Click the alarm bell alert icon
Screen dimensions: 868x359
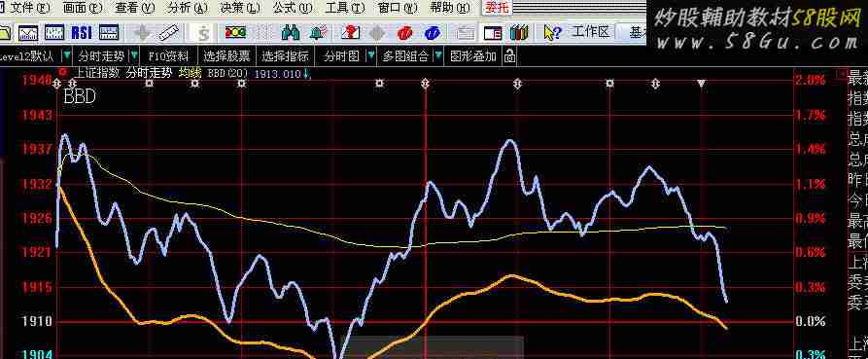pos(318,33)
